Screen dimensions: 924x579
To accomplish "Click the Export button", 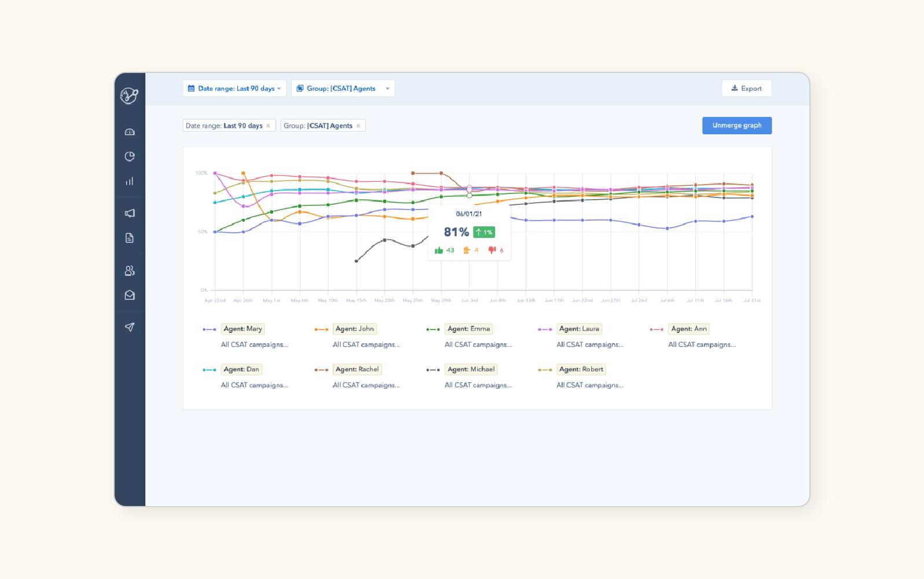I will click(746, 89).
